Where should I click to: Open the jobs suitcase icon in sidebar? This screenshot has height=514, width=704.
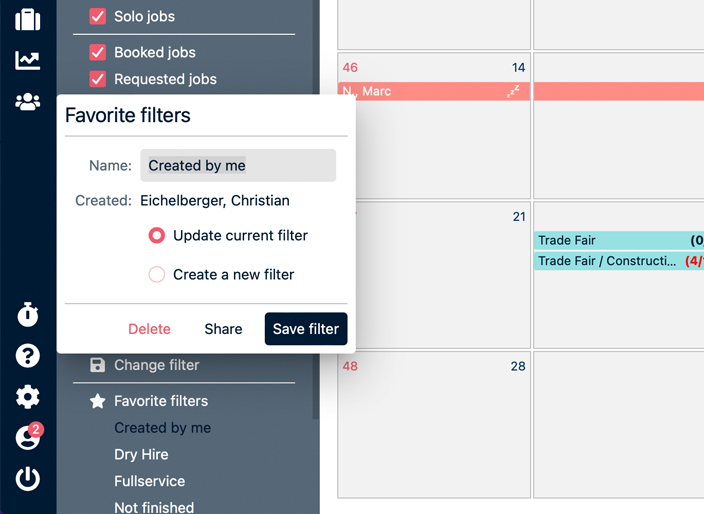click(28, 19)
